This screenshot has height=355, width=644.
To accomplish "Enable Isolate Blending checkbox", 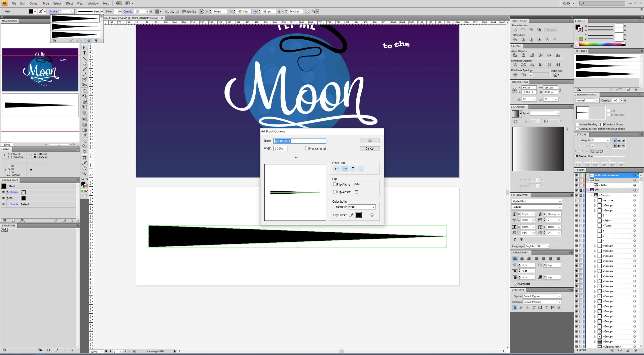I will click(x=577, y=124).
